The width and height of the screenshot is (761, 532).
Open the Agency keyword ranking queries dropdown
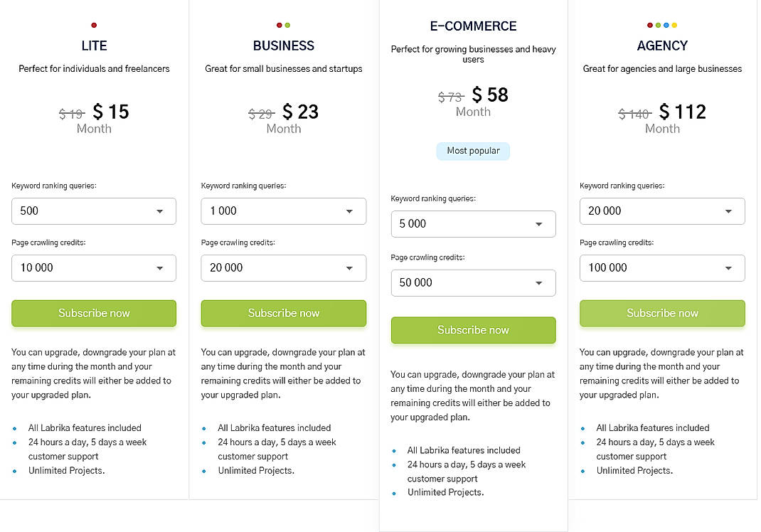(x=662, y=211)
